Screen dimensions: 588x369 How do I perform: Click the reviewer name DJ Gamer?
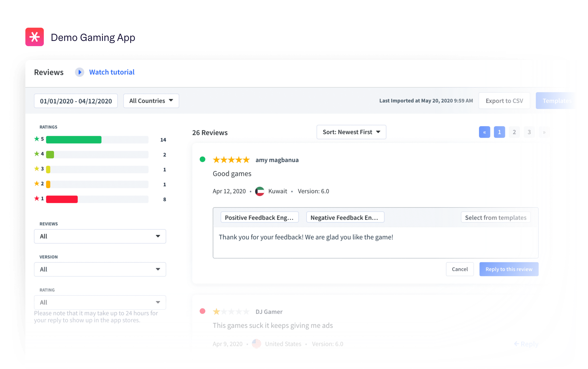tap(269, 312)
